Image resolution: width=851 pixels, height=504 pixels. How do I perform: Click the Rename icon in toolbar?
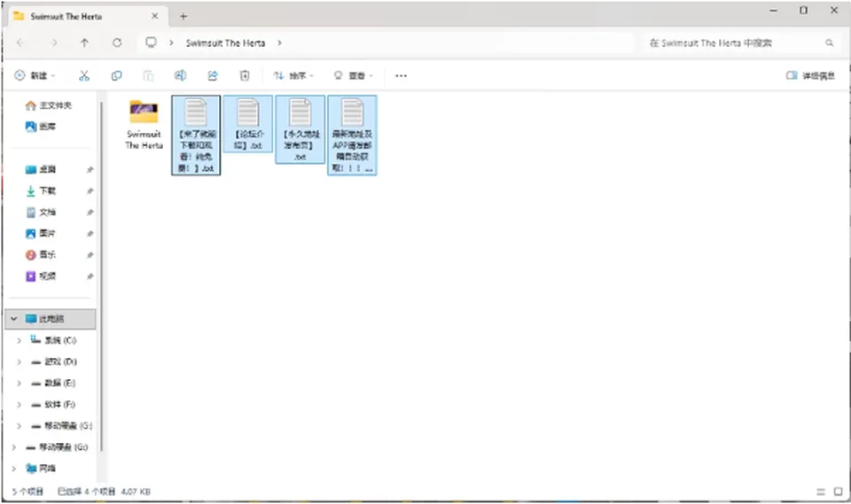pos(180,75)
